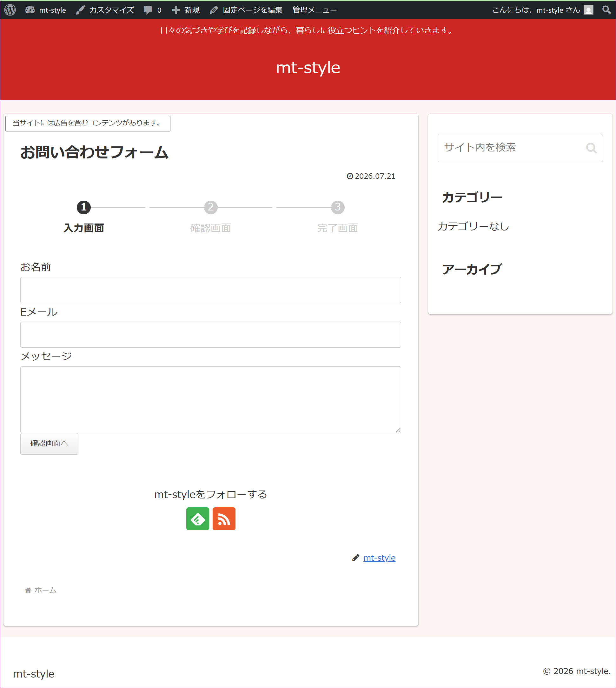Click the user avatar in admin bar
Image resolution: width=616 pixels, height=688 pixels.
589,10
